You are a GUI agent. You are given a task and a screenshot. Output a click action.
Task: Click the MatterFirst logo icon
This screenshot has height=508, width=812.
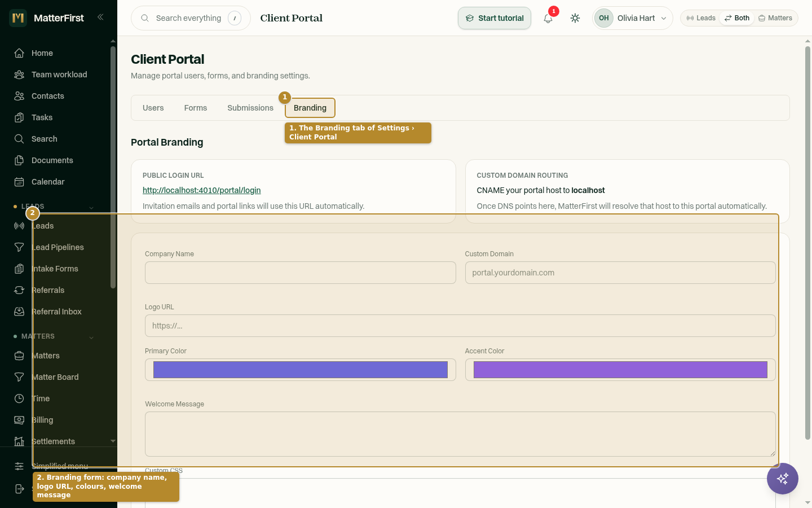pos(18,18)
